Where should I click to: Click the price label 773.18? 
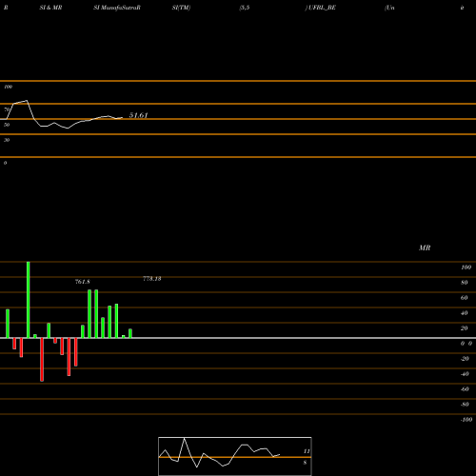(x=152, y=279)
